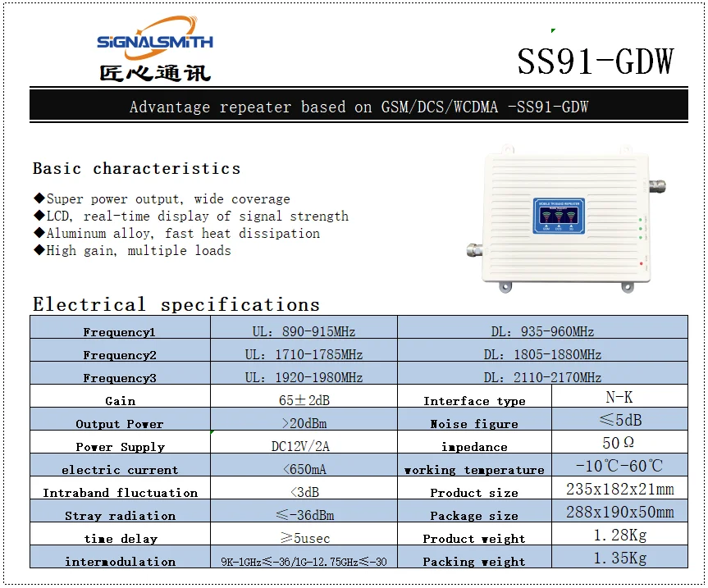Click 'High gain, multiple loads' bullet
The height and width of the screenshot is (588, 708).
pos(132,250)
